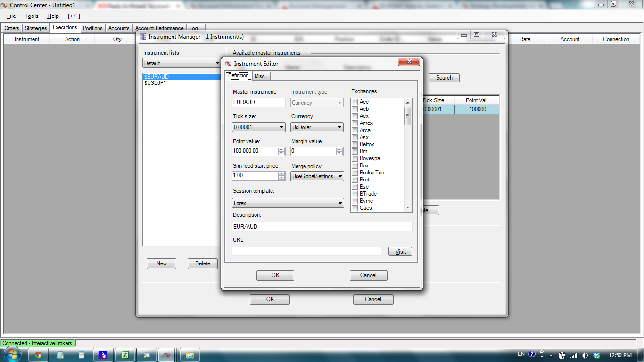Screen dimensions: 644x362
Task: Click the Visit button next to URL
Action: (401, 251)
